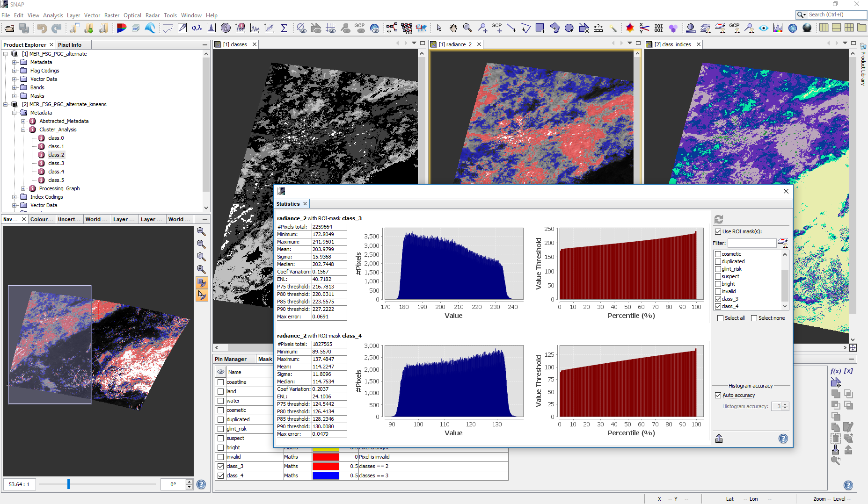Open the Analysis menu

point(53,15)
